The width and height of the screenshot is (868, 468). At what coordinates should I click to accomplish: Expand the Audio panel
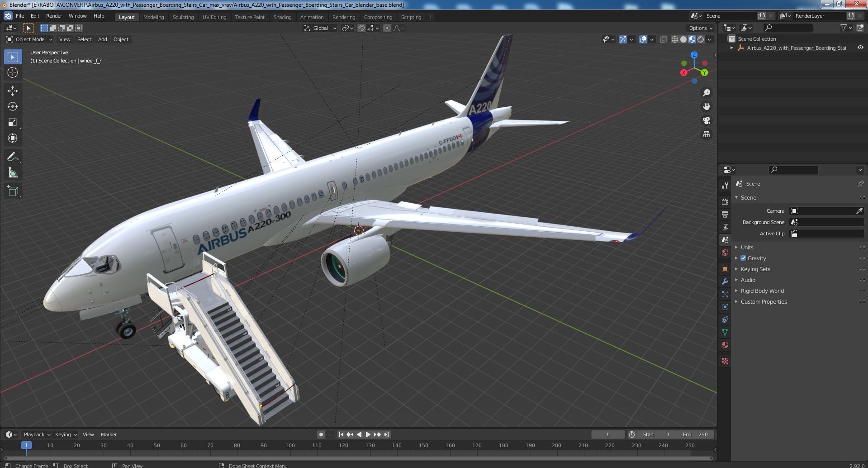point(748,280)
